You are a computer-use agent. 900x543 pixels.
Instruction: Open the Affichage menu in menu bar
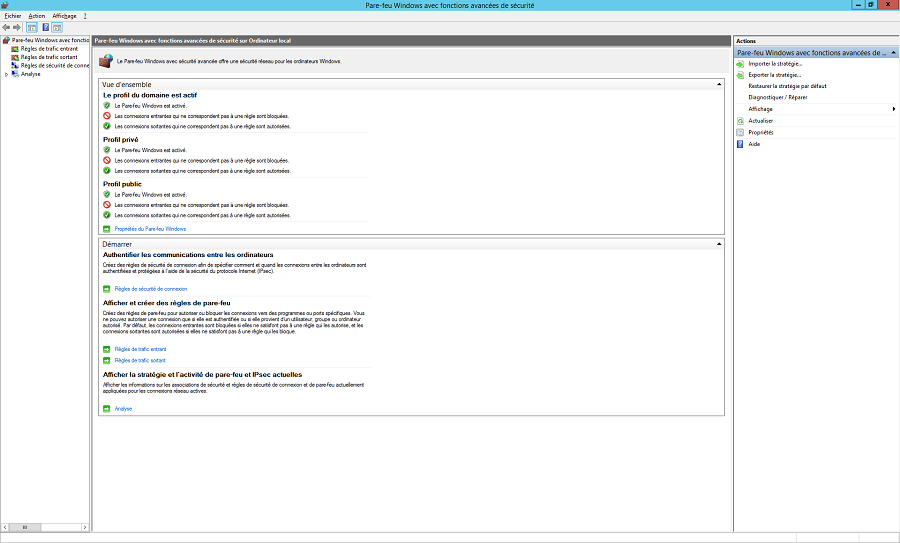pos(64,16)
